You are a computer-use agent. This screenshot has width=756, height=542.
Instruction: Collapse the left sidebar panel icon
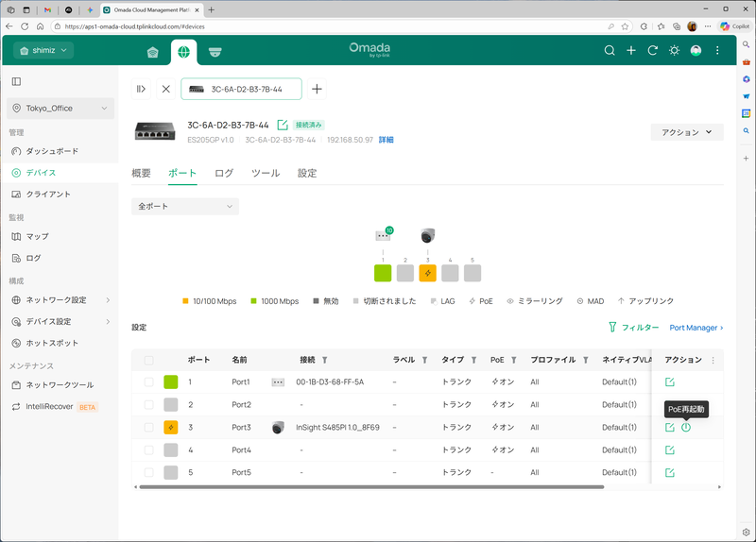pyautogui.click(x=16, y=81)
